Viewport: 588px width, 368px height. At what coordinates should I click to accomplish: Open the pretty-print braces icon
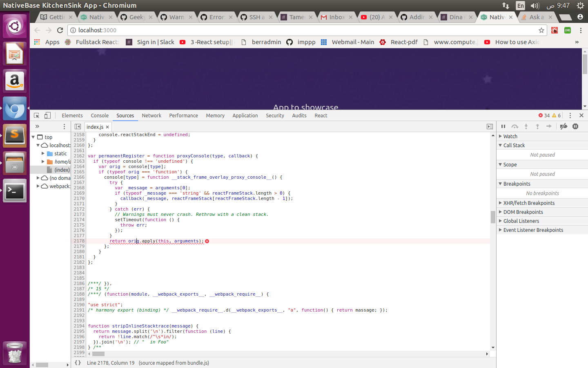click(78, 363)
